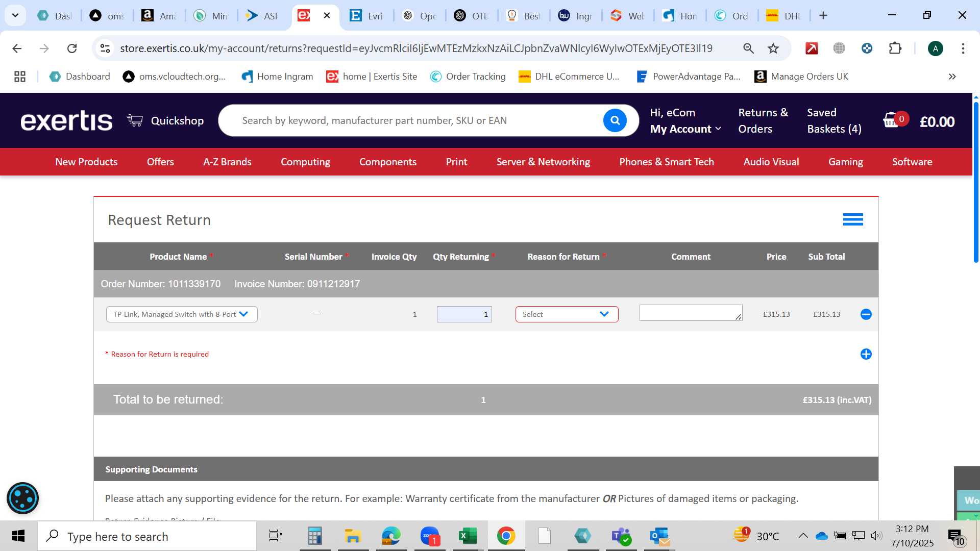The height and width of the screenshot is (551, 980).
Task: Open the Calculator taskbar icon
Action: 314,536
